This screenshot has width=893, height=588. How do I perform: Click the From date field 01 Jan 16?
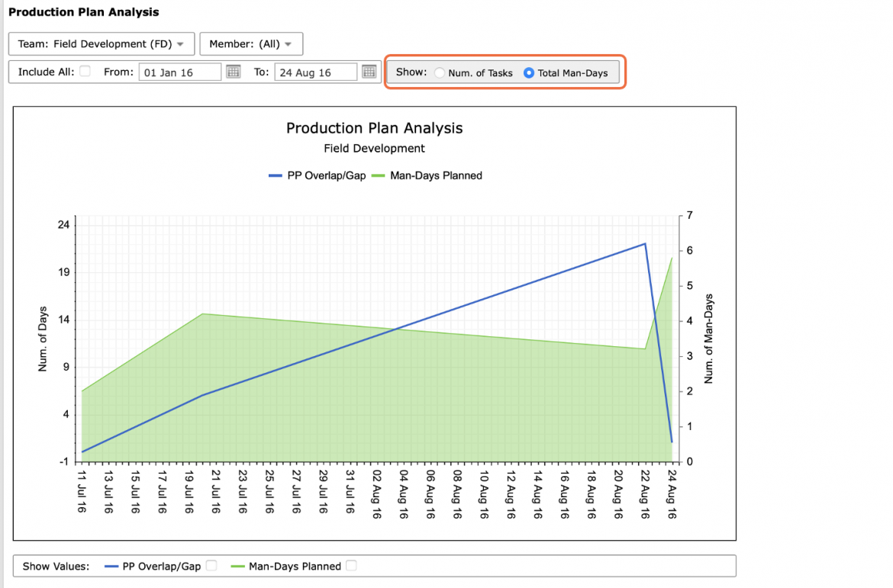[x=180, y=72]
